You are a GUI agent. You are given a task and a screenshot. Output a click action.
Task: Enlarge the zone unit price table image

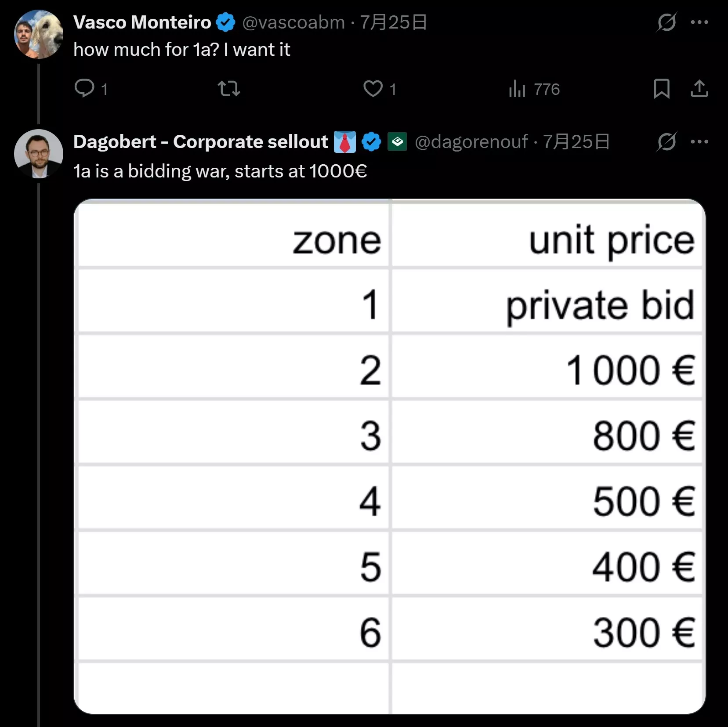(389, 456)
